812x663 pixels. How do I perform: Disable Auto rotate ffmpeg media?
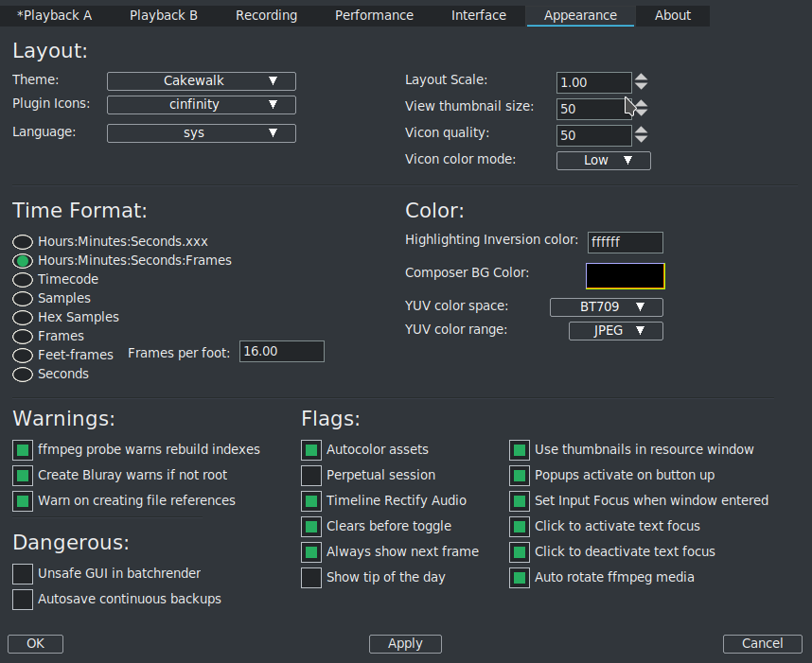pyautogui.click(x=519, y=577)
